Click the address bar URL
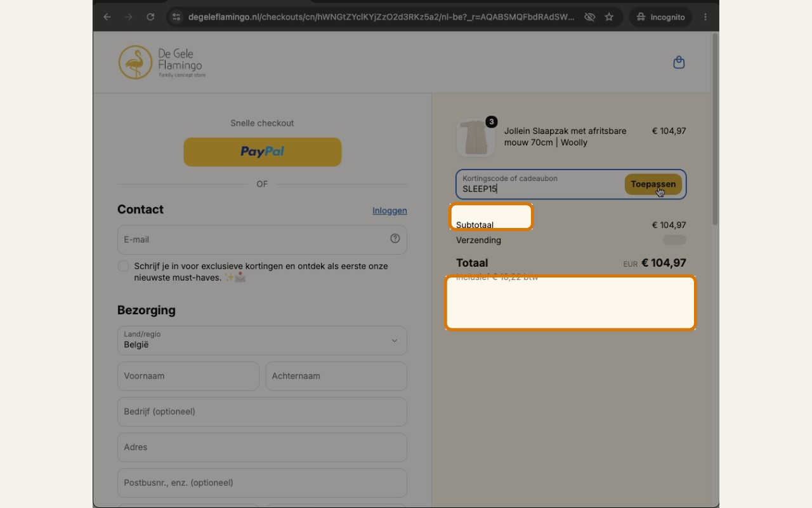Viewport: 812px width, 508px height. (x=381, y=17)
